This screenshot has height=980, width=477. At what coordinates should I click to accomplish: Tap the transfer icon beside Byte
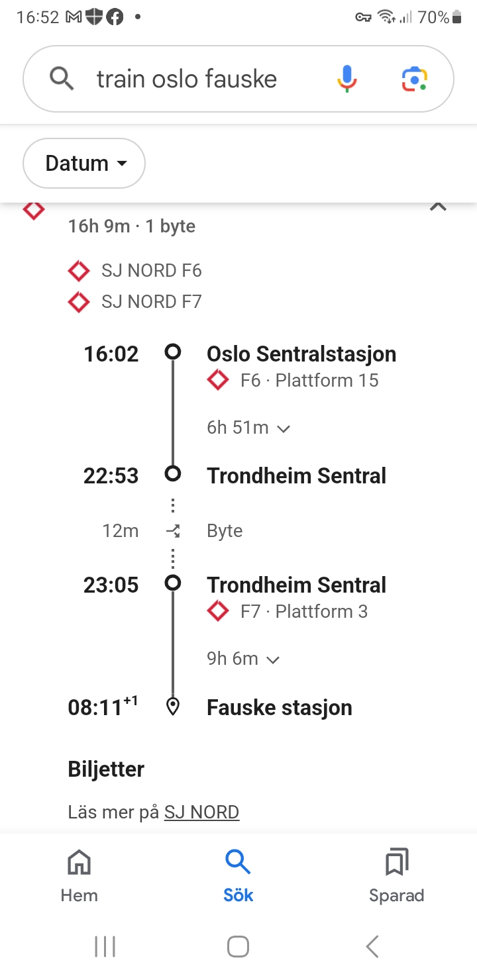[x=173, y=531]
